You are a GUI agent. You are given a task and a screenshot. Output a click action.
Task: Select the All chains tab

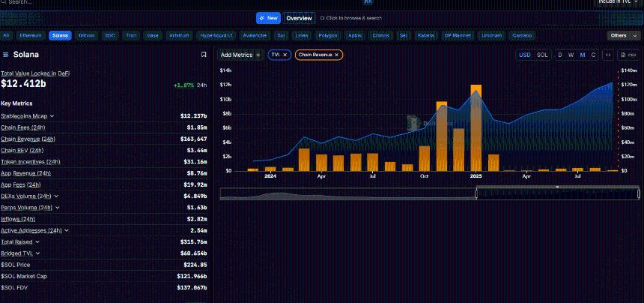(6, 36)
